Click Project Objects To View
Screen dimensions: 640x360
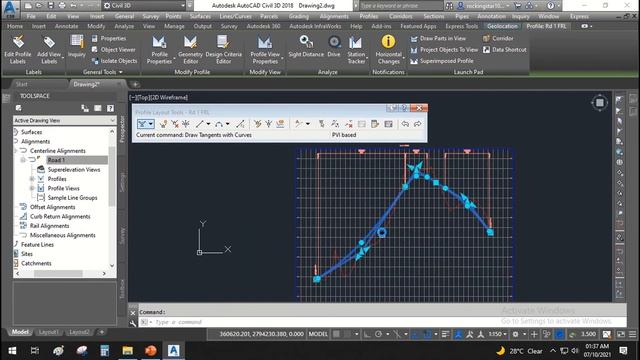tap(444, 50)
